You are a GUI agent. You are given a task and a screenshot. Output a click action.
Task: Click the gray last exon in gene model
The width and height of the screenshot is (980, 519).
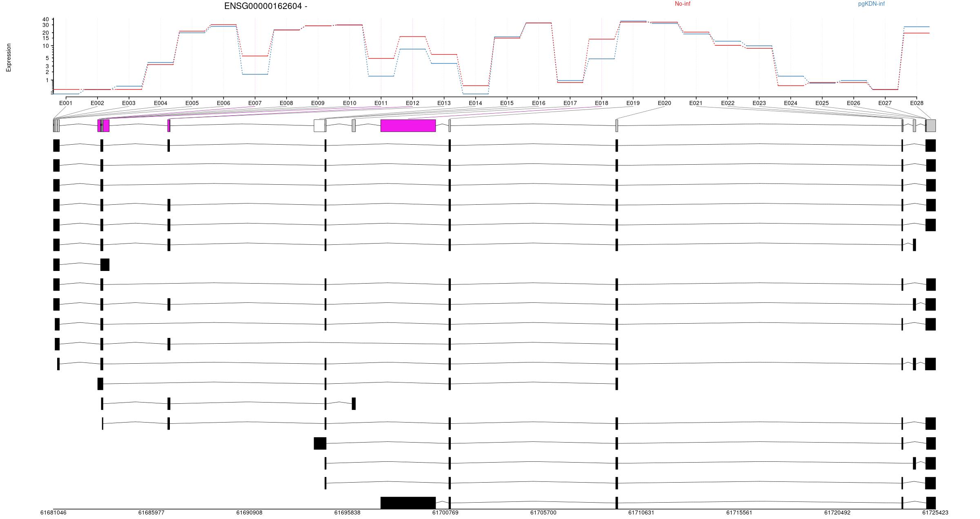coord(931,125)
